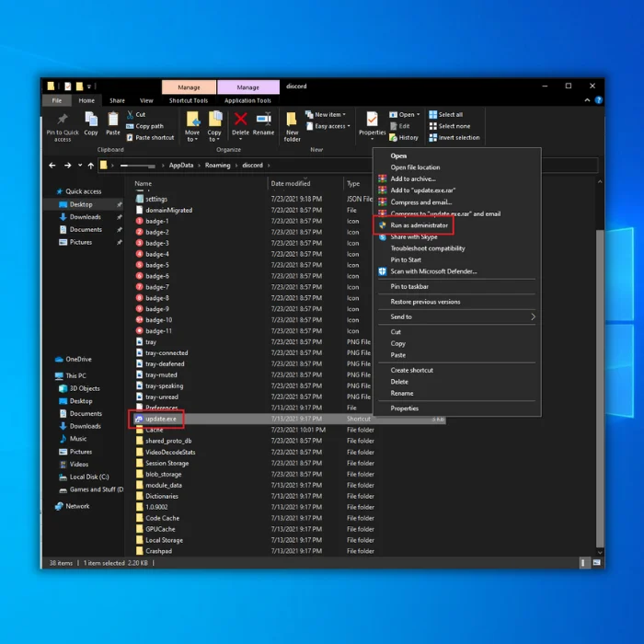The height and width of the screenshot is (644, 644).
Task: Click the shield icon beside Run as administrator
Action: (383, 225)
